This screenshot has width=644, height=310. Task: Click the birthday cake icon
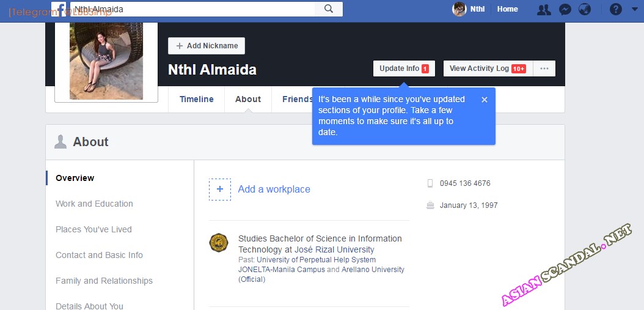coord(430,205)
